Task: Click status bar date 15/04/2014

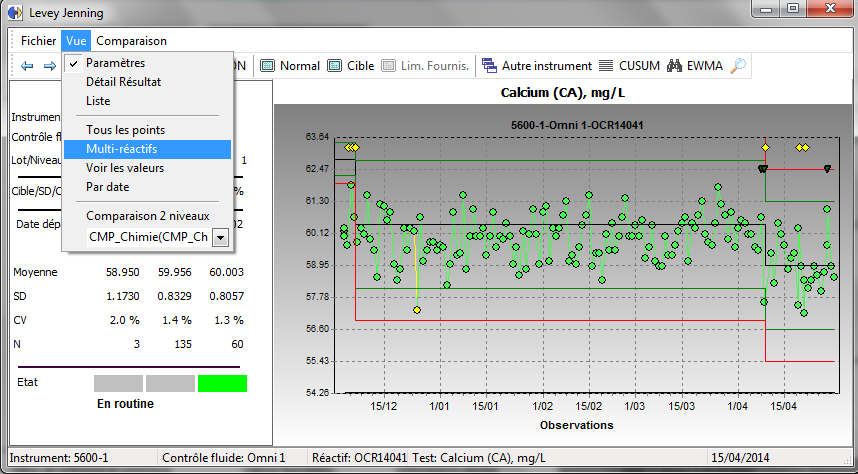Action: tap(740, 458)
